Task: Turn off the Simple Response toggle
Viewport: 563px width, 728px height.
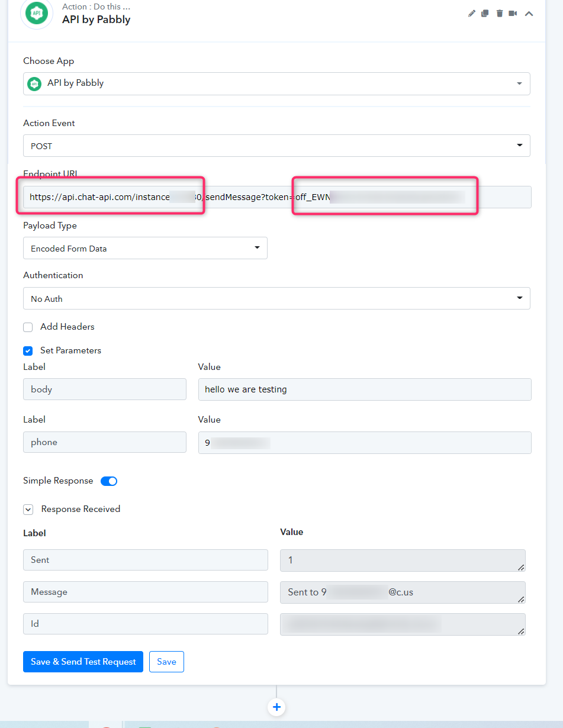Action: tap(109, 481)
